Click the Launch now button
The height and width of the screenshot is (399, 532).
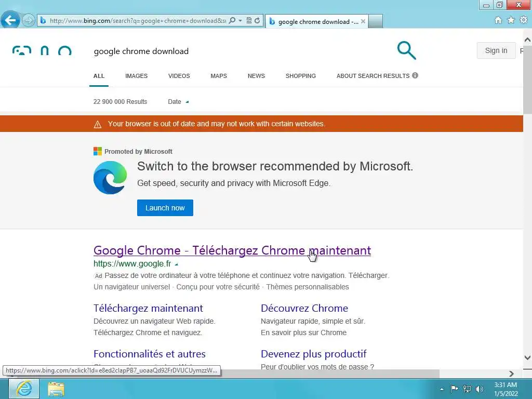pyautogui.click(x=165, y=208)
